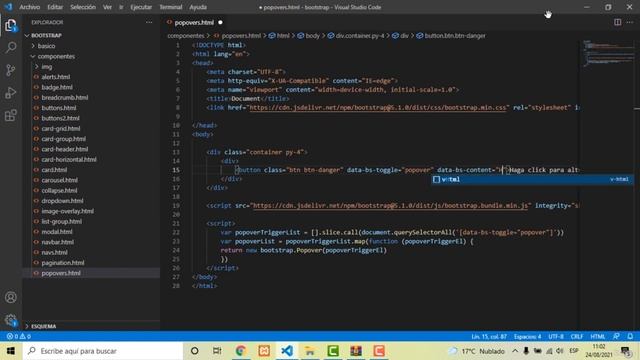Select v-html autocomplete suggestion

(533, 179)
